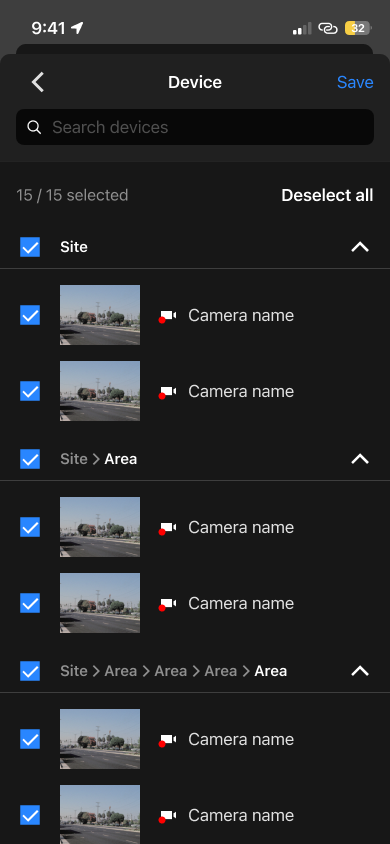The height and width of the screenshot is (844, 390).
Task: Tap the magnifier icon in search bar
Action: [34, 127]
